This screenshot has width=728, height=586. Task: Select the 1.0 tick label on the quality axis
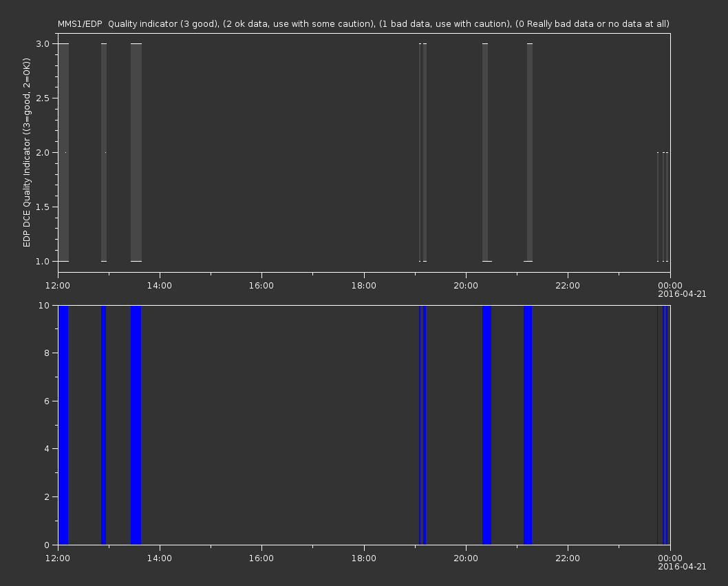click(x=43, y=261)
